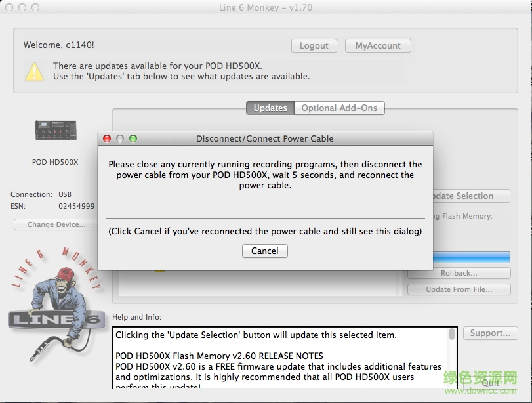
Task: Zoom the power cable dialog with green button
Action: (x=133, y=138)
